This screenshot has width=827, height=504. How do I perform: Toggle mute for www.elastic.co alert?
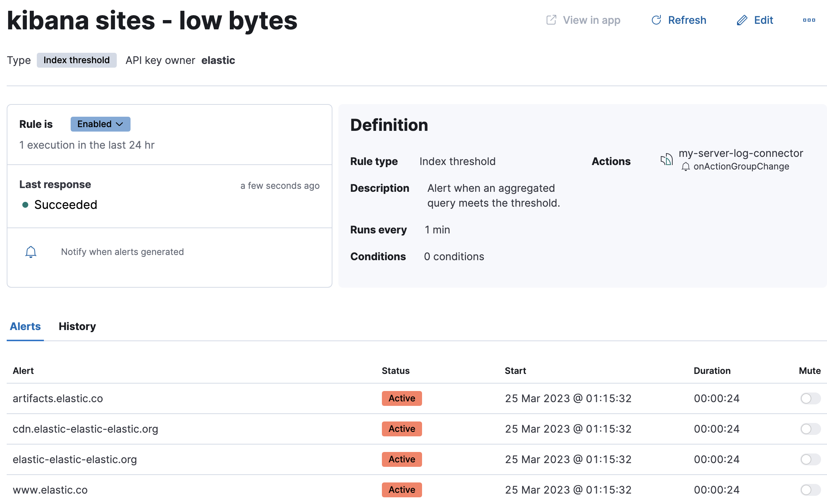pos(810,490)
